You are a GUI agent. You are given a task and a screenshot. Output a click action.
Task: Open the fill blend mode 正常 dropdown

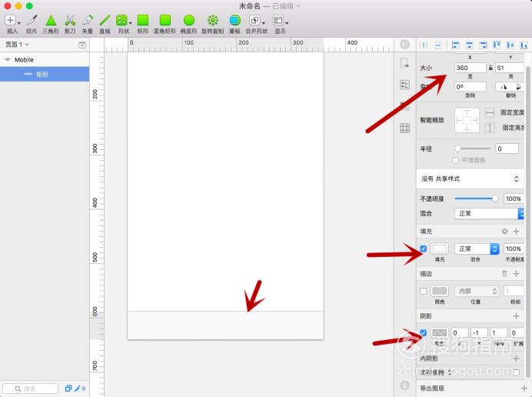click(x=477, y=249)
